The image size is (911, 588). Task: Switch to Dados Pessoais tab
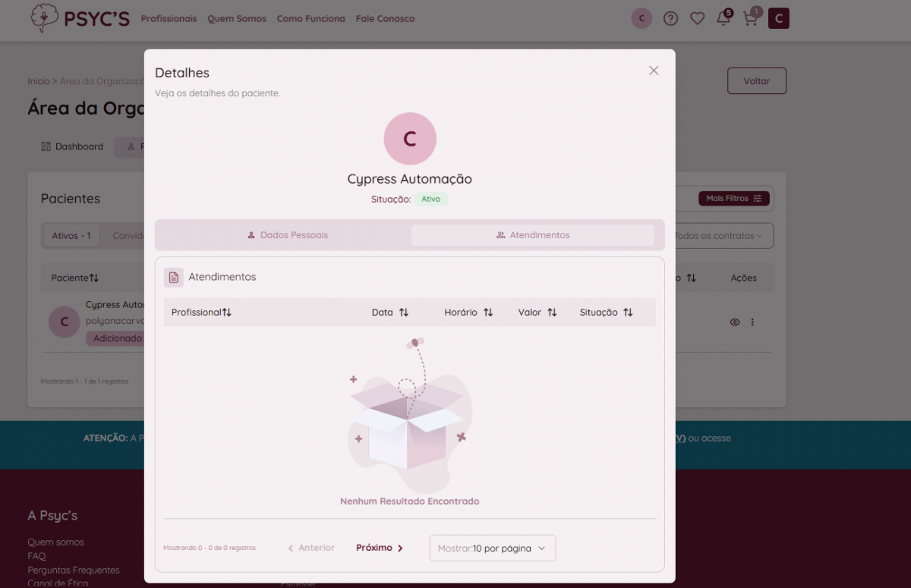pyautogui.click(x=287, y=235)
